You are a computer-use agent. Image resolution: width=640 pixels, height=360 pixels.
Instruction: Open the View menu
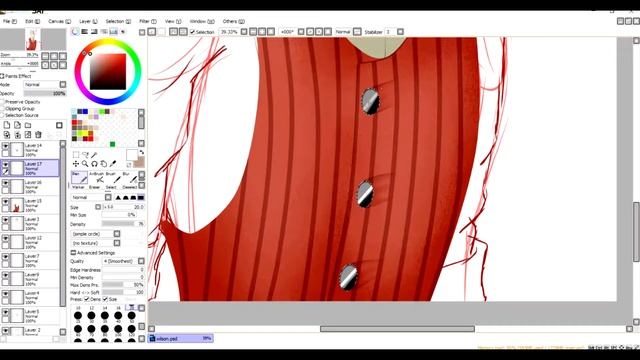click(x=173, y=21)
